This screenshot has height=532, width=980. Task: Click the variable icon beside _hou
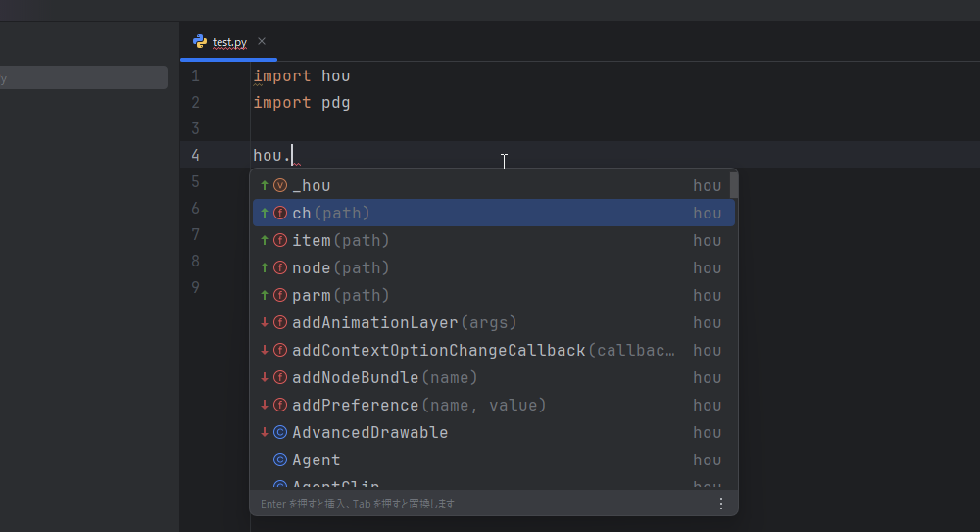[x=280, y=185]
